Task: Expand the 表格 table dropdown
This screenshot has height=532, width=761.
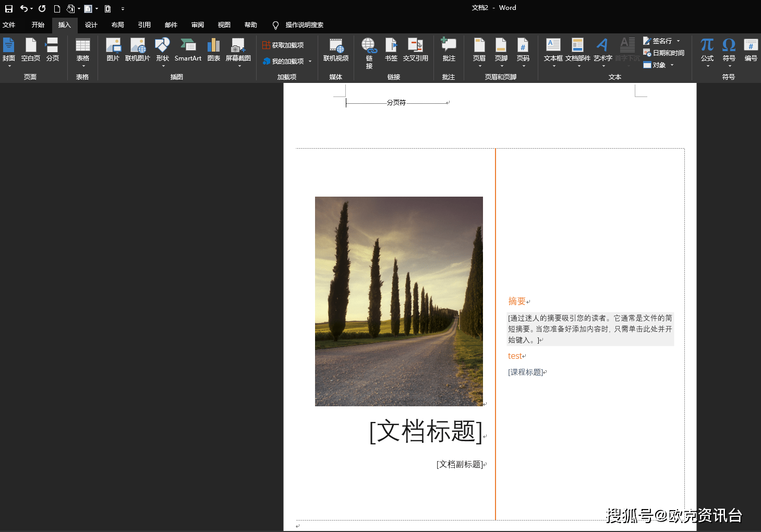Action: [x=82, y=52]
